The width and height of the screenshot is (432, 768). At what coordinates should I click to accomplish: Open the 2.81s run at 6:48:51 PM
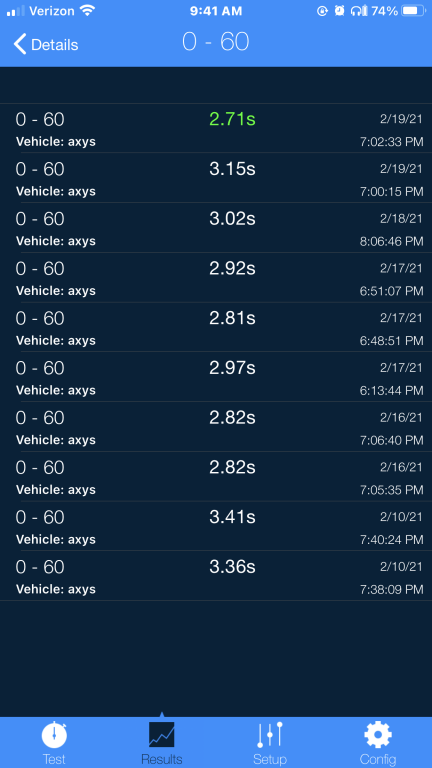(x=216, y=327)
